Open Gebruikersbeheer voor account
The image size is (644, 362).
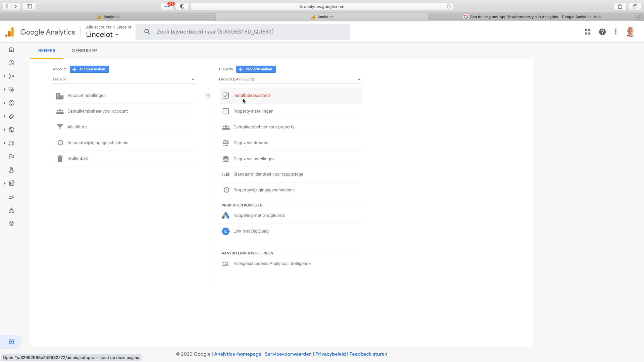coord(125,111)
